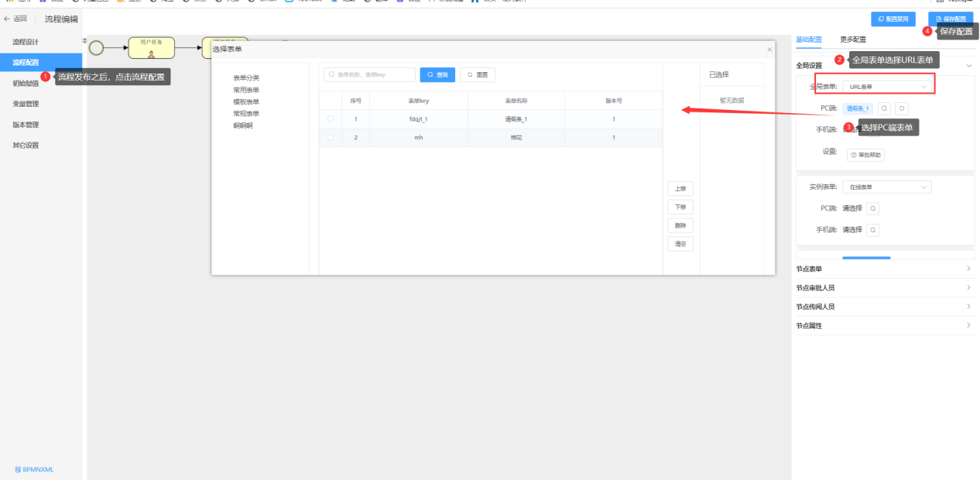Screen dimensions: 980x480
Task: Click the 重置 reset button
Action: point(478,75)
